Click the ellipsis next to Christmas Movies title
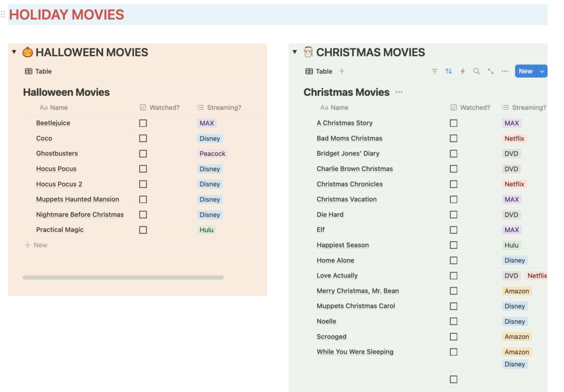Image resolution: width=564 pixels, height=392 pixels. 399,92
